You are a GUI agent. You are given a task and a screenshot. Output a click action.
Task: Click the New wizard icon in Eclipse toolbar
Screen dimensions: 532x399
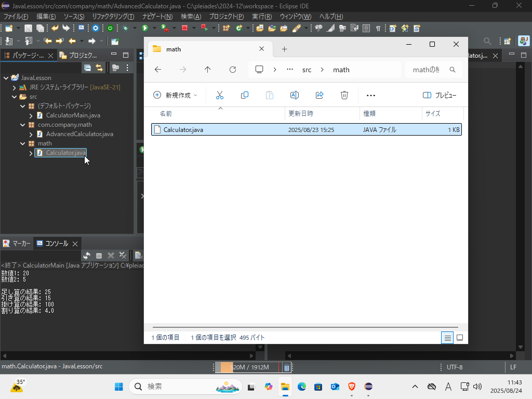[9, 29]
